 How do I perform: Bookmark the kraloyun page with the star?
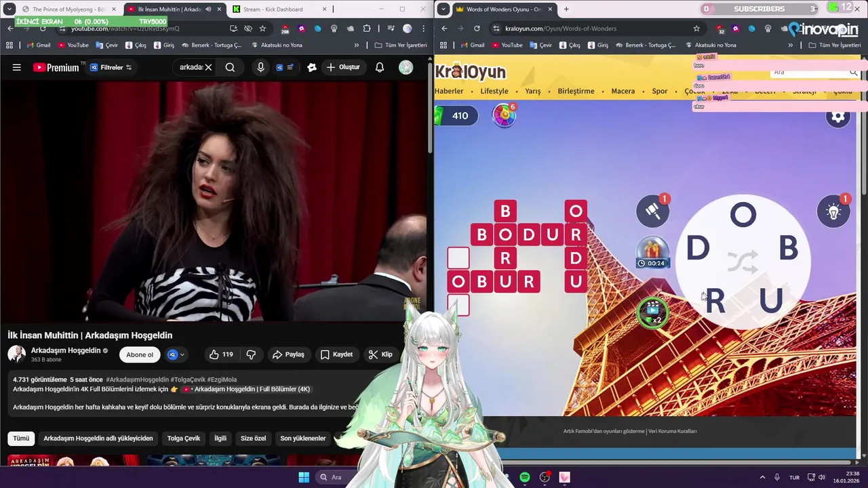pyautogui.click(x=696, y=28)
